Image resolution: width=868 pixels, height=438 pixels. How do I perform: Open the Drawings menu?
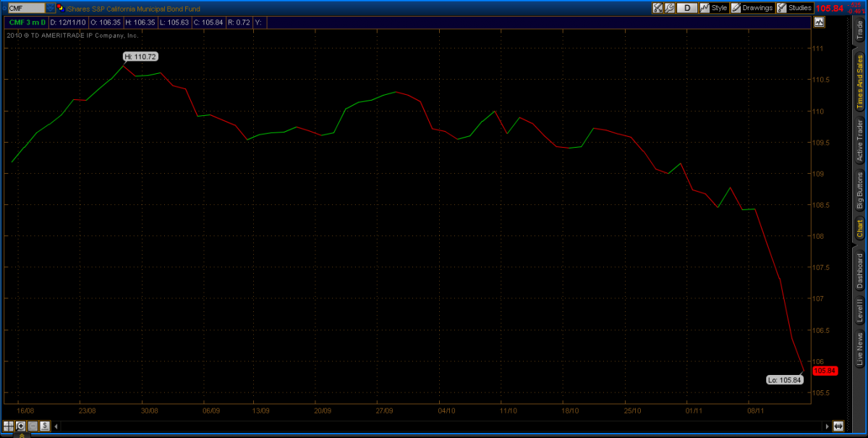click(x=752, y=8)
